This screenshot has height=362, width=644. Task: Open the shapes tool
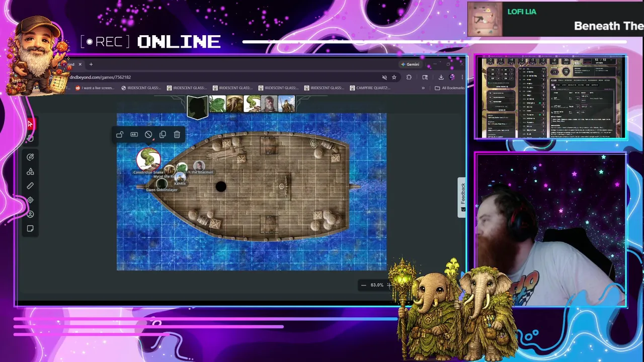click(x=30, y=171)
